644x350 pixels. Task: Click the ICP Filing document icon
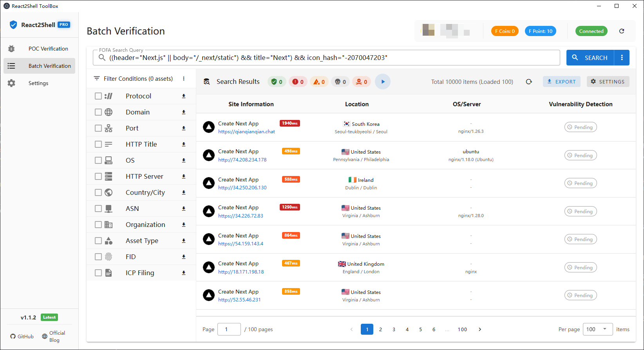(109, 273)
